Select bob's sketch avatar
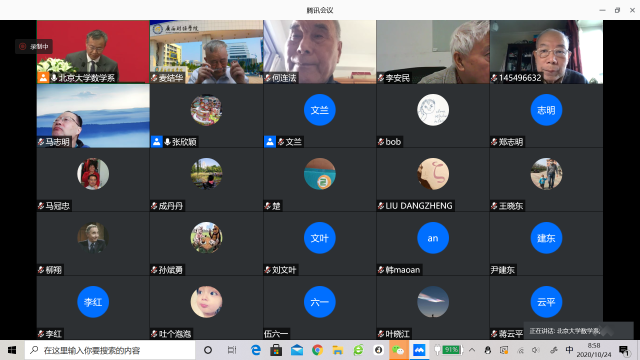The width and height of the screenshot is (640, 360). tap(433, 110)
